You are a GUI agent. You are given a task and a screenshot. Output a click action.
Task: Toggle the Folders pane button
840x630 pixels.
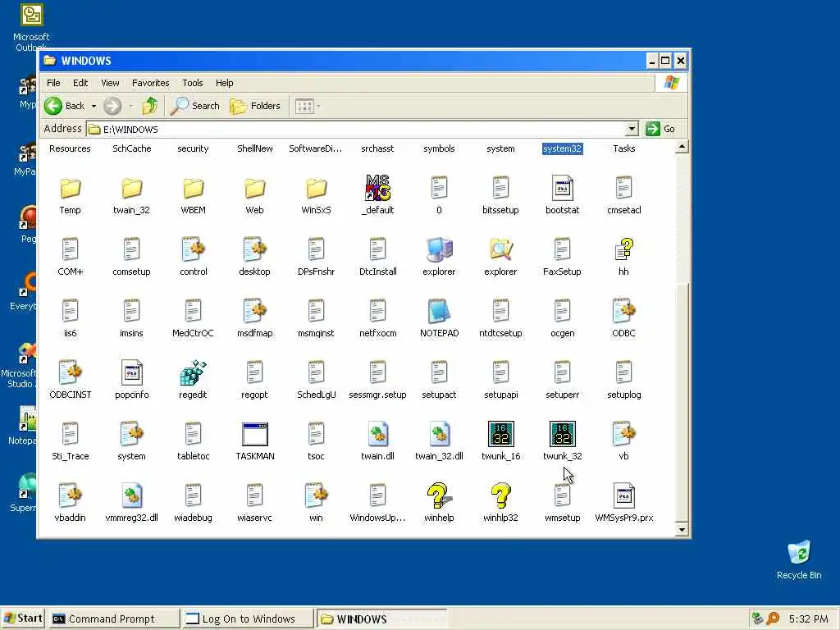click(x=255, y=106)
